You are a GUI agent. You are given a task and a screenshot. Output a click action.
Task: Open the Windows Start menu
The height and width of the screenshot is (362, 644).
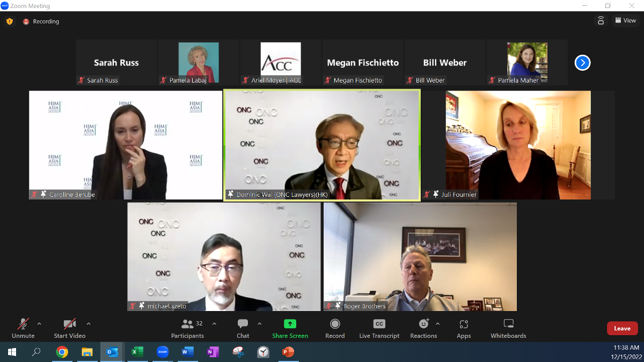12,352
